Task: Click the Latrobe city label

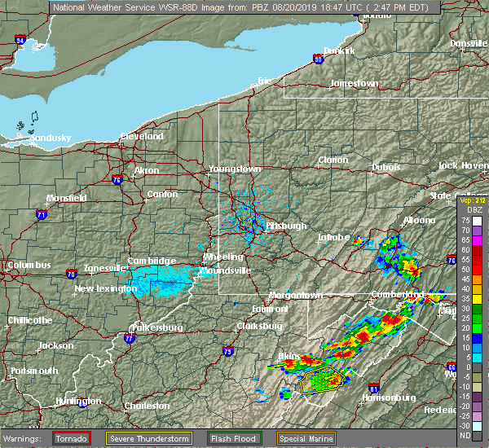Action: click(334, 238)
